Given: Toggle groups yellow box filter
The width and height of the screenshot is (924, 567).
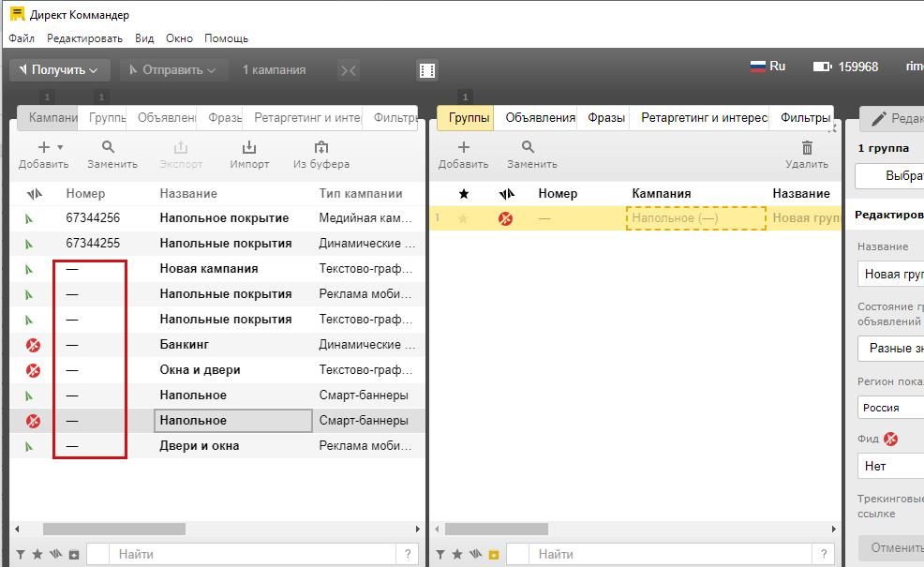Looking at the screenshot, I should 494,555.
